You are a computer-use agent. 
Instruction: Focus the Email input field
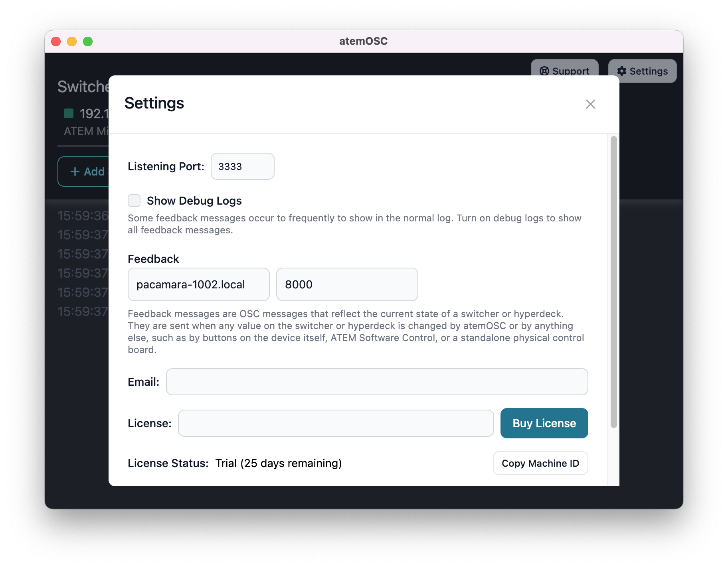(x=377, y=382)
